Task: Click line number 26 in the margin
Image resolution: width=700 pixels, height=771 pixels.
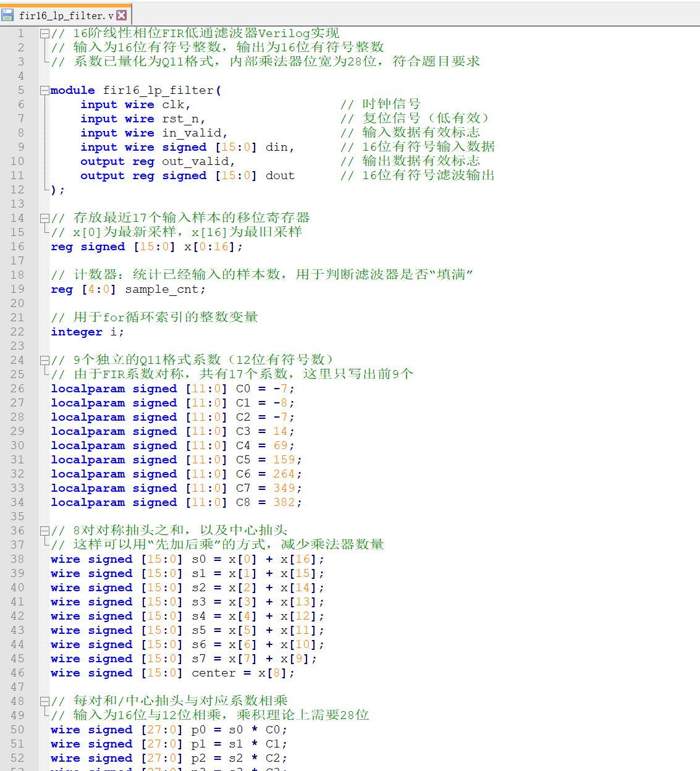Action: (17, 389)
